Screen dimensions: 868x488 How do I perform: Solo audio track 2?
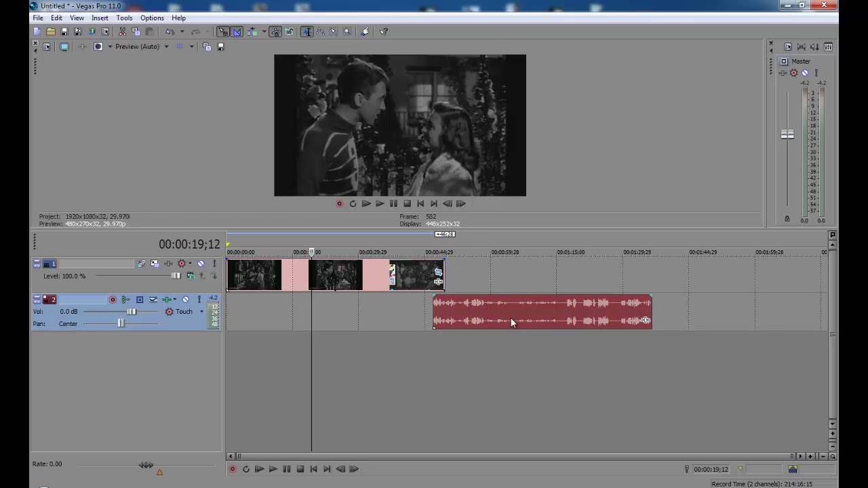[x=199, y=300]
